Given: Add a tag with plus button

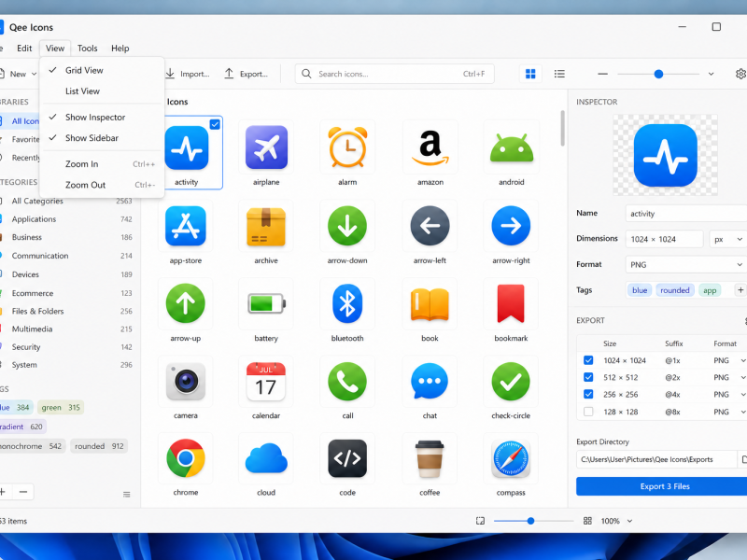Looking at the screenshot, I should (x=740, y=290).
